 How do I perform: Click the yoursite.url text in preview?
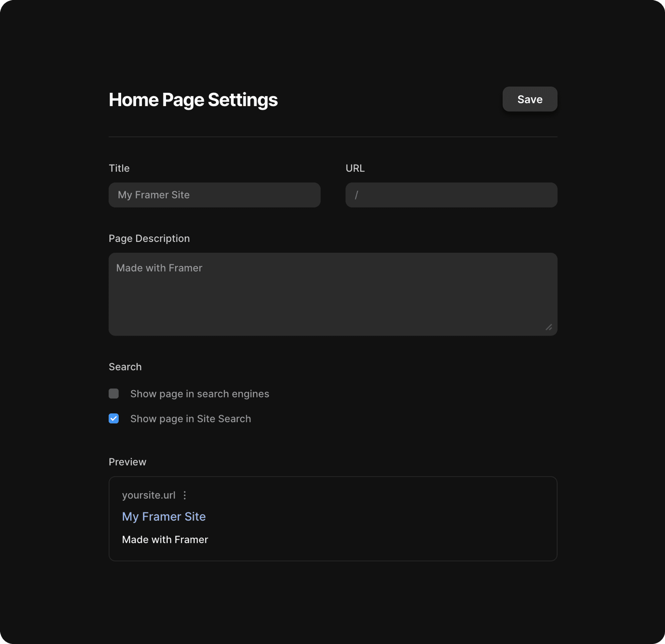pos(149,495)
